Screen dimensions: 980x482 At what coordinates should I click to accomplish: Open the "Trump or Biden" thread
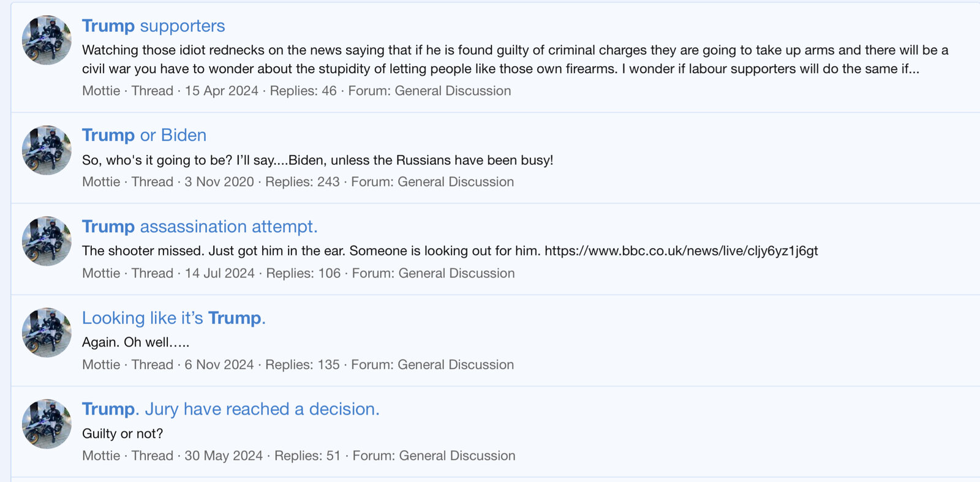(x=144, y=135)
